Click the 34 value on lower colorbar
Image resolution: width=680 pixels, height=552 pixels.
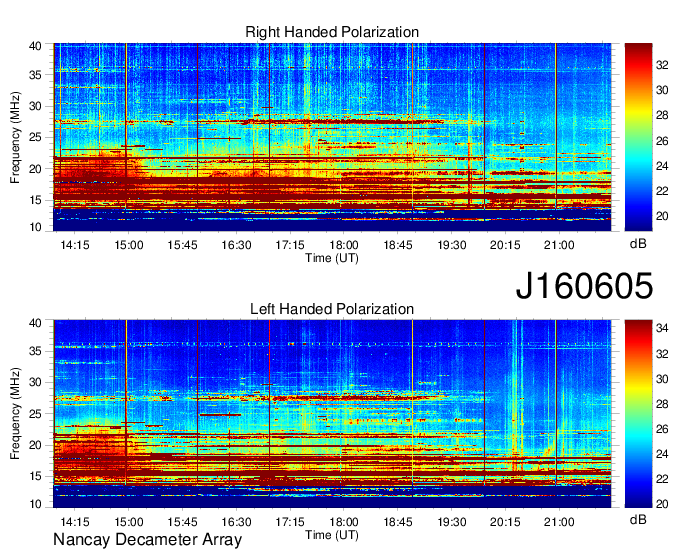[662, 328]
